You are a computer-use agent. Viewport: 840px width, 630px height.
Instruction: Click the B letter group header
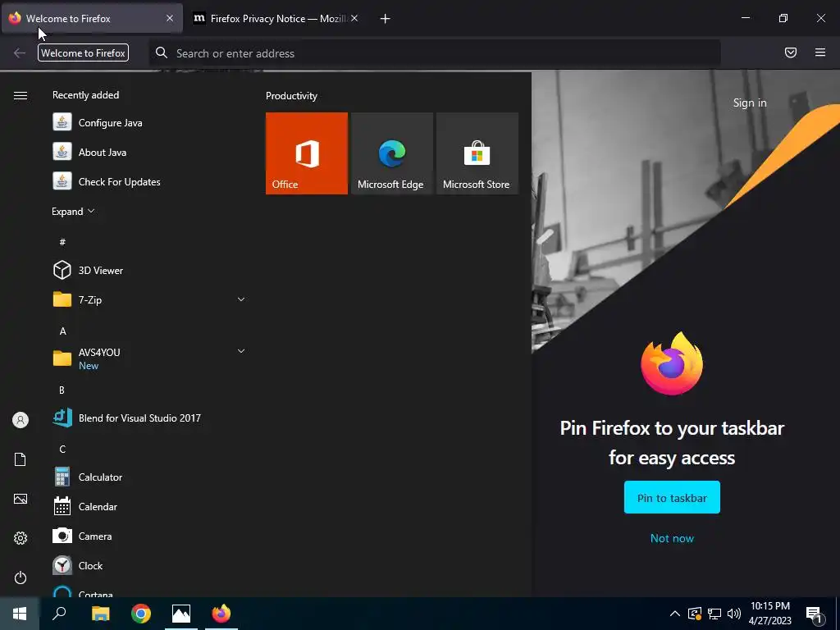(x=62, y=390)
